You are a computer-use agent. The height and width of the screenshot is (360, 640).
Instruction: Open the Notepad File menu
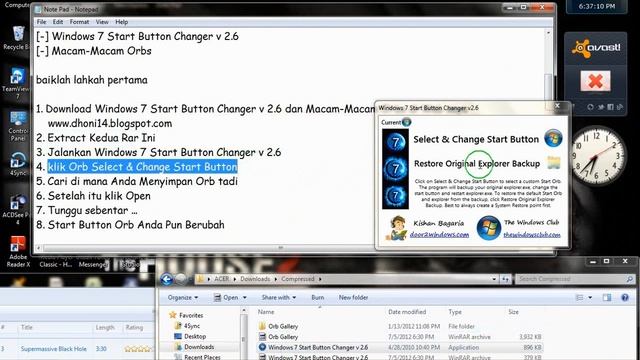(41, 22)
